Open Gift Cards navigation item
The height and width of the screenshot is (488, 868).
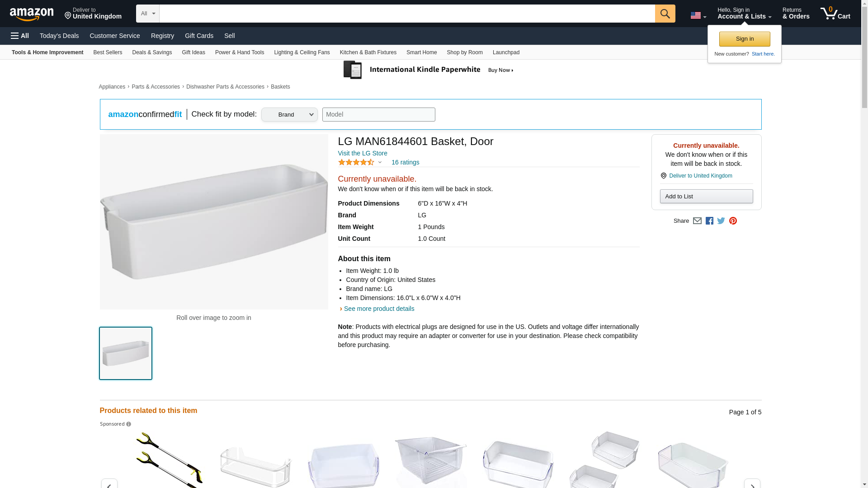199,36
